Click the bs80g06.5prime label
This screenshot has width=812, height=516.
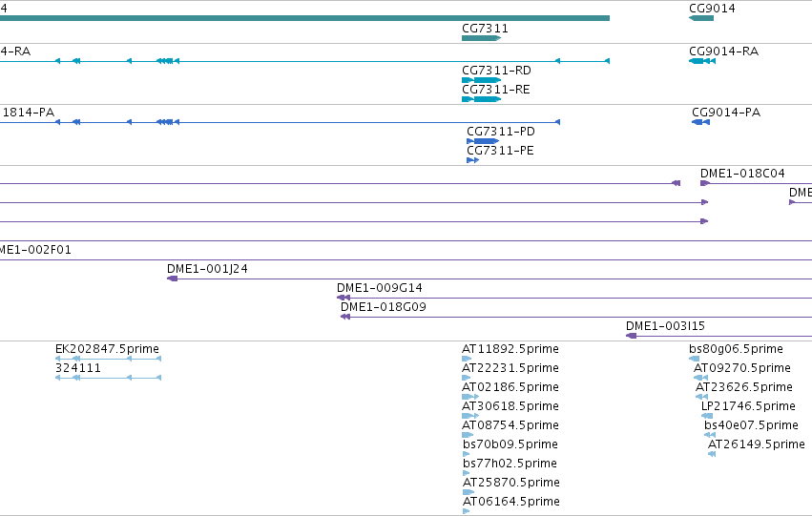(736, 349)
